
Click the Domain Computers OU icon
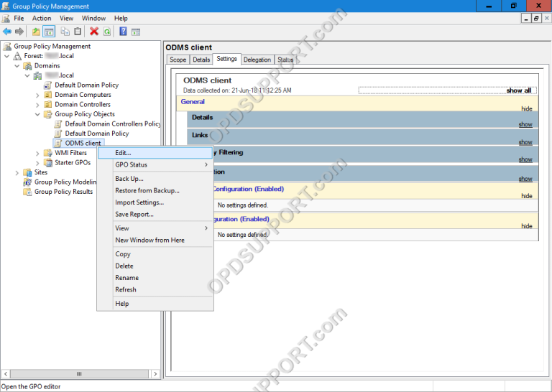point(48,95)
